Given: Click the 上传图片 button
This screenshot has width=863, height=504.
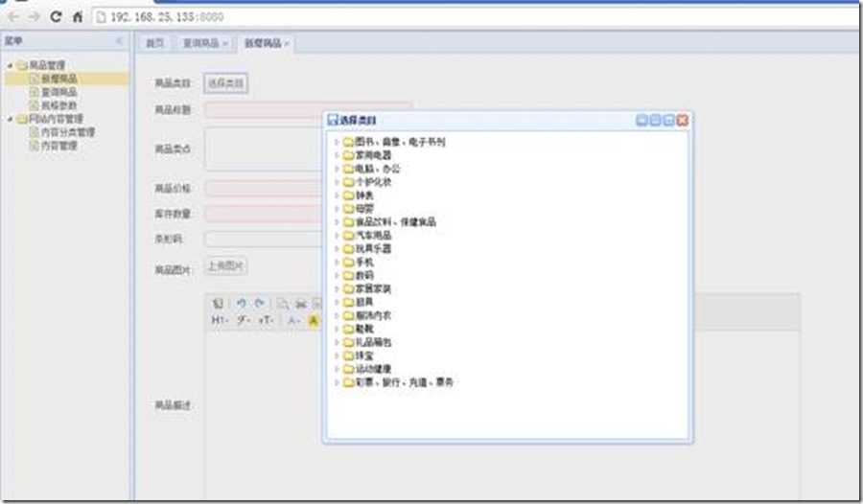Looking at the screenshot, I should coord(225,265).
